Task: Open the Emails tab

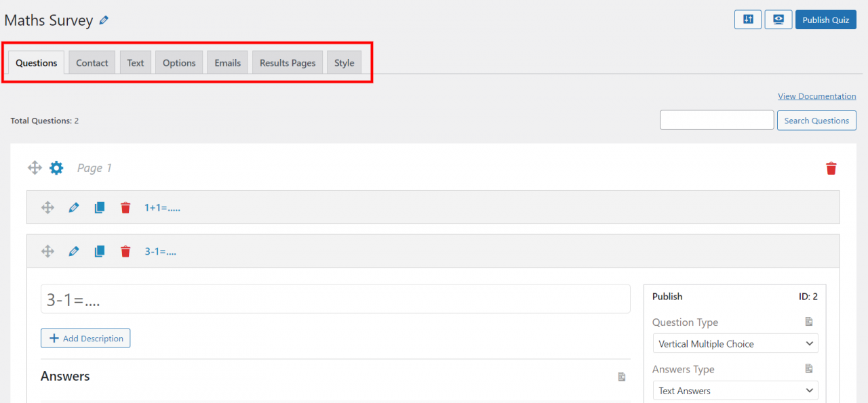Action: (228, 62)
